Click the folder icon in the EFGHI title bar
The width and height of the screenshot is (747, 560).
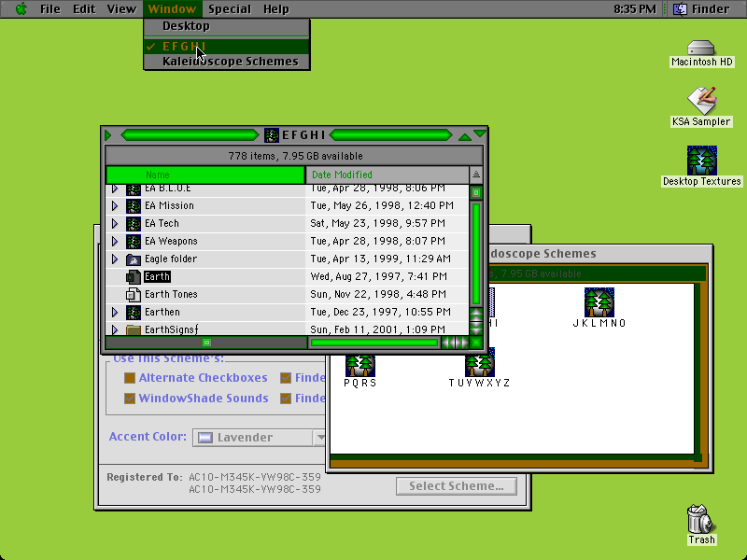click(272, 135)
